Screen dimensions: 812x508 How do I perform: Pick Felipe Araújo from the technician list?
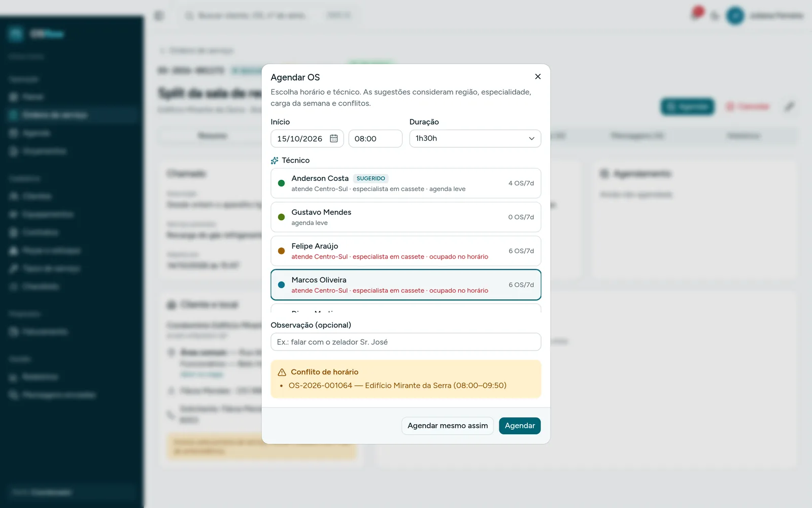406,251
